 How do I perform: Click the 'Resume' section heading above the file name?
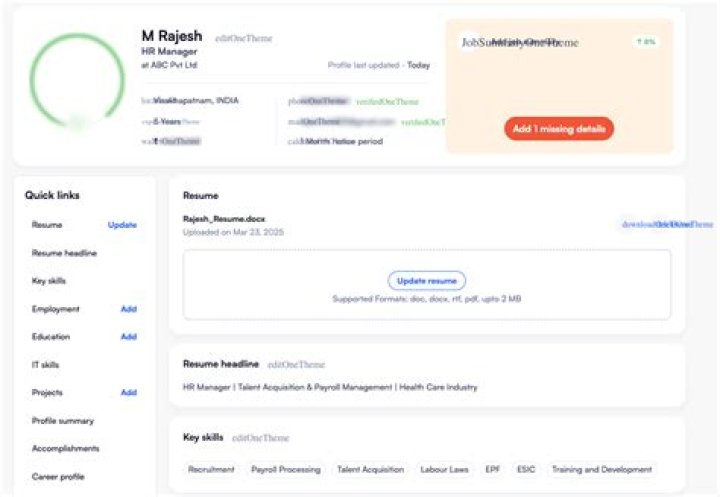[201, 196]
